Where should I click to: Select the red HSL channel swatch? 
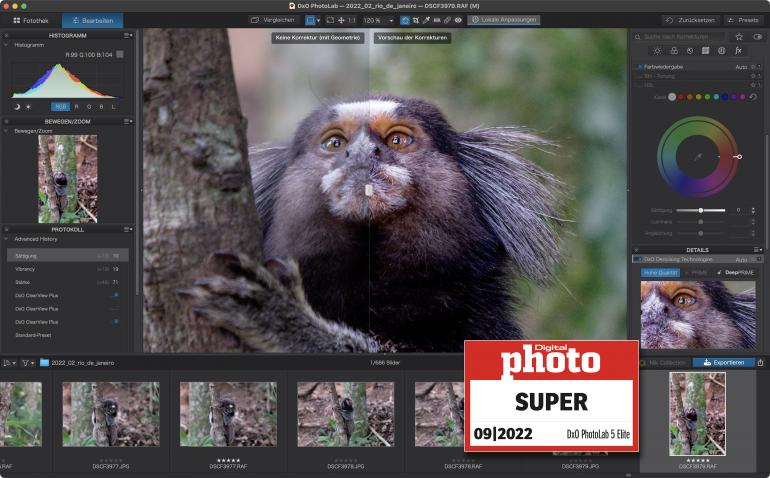[x=681, y=97]
